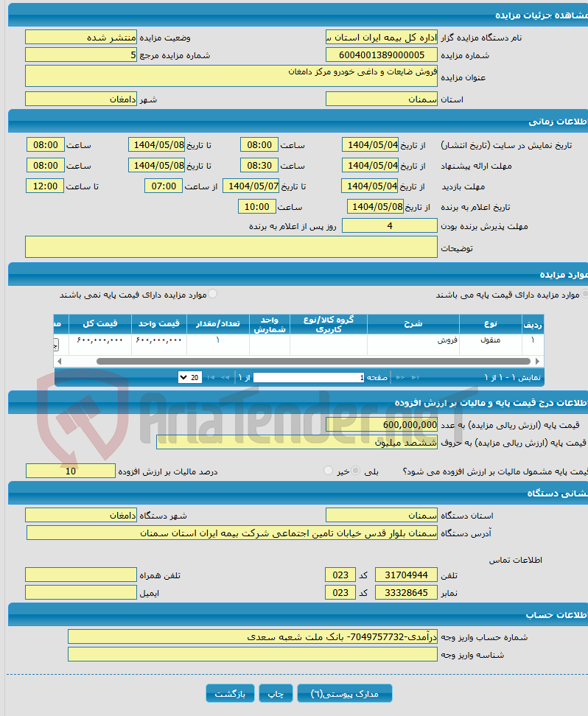The height and width of the screenshot is (716, 588).
Task: Click 'ردیف' column header in table
Action: point(533,324)
